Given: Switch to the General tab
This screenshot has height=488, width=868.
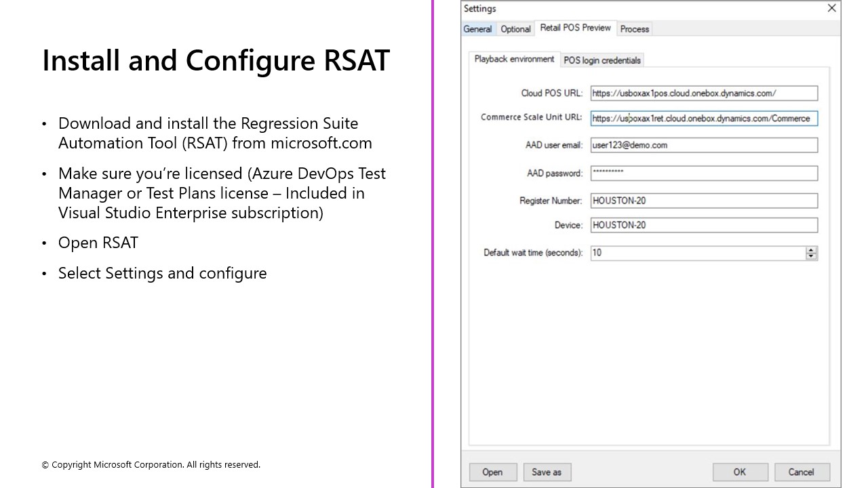Looking at the screenshot, I should (477, 29).
